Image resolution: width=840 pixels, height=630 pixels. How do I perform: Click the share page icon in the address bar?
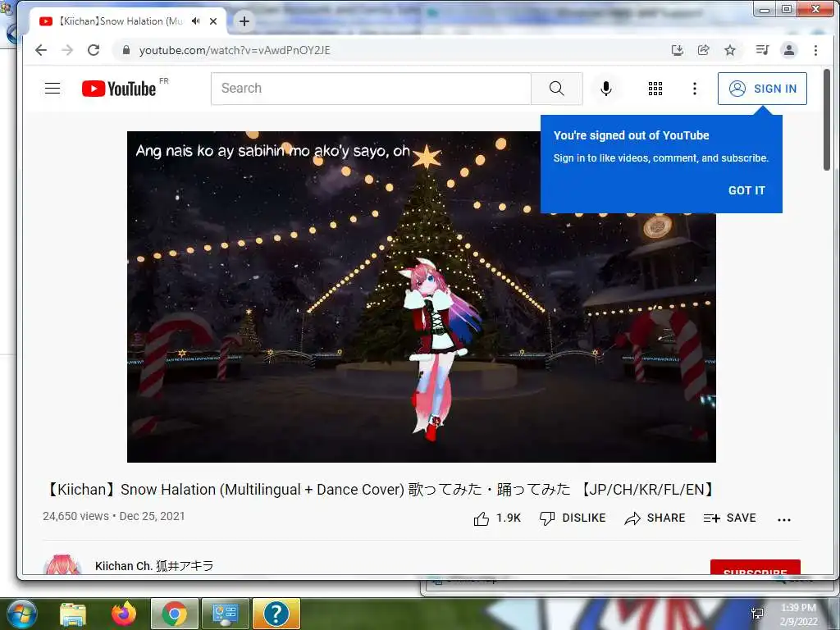click(703, 50)
